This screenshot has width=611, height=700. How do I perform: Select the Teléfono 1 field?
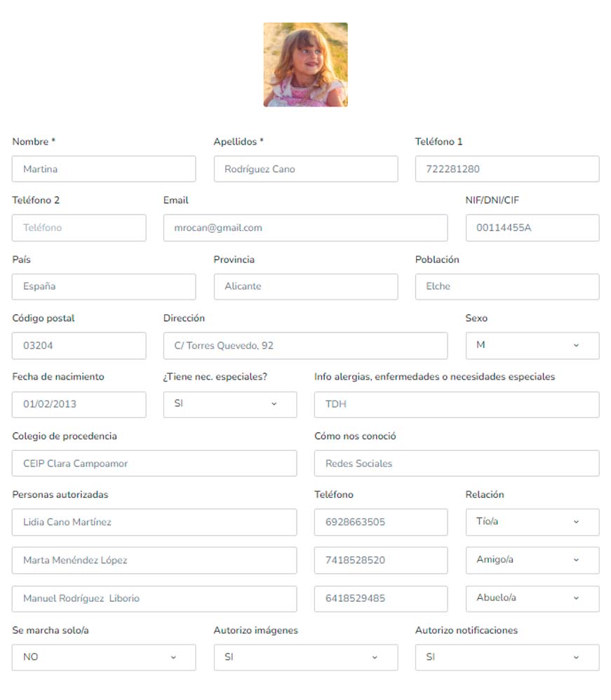506,169
